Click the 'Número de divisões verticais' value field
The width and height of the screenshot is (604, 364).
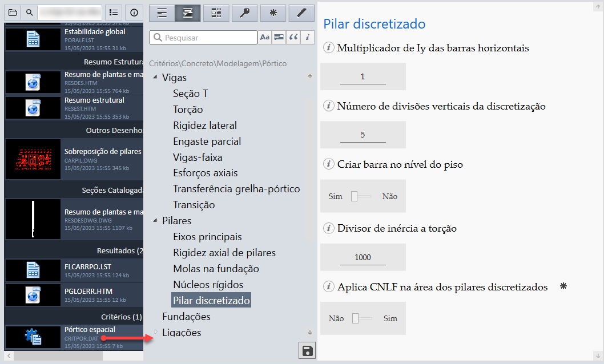tap(363, 135)
